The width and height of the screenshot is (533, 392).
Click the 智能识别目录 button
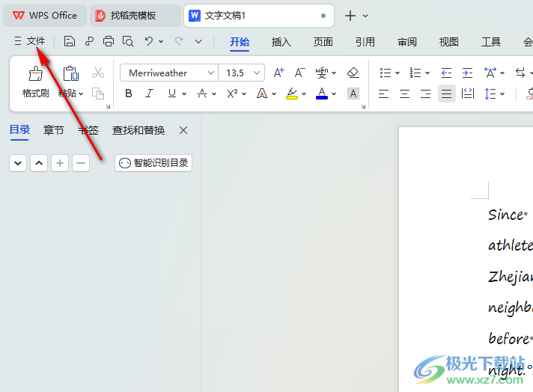(x=153, y=163)
